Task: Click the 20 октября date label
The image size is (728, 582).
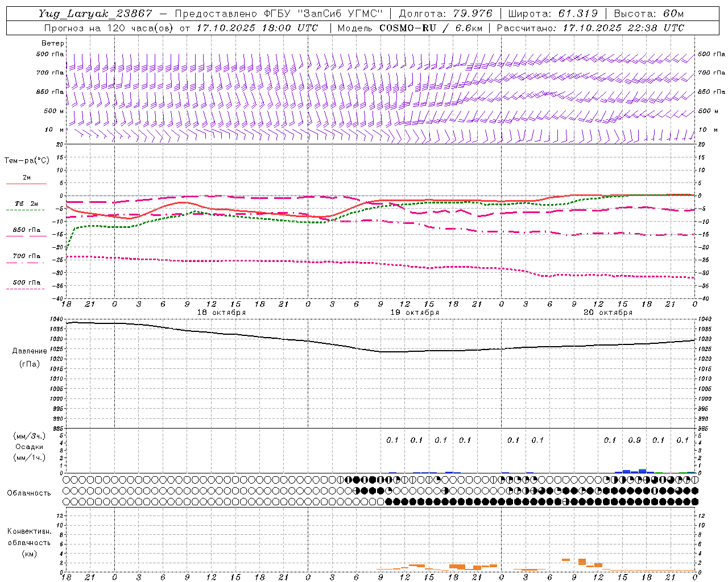Action: pyautogui.click(x=608, y=313)
